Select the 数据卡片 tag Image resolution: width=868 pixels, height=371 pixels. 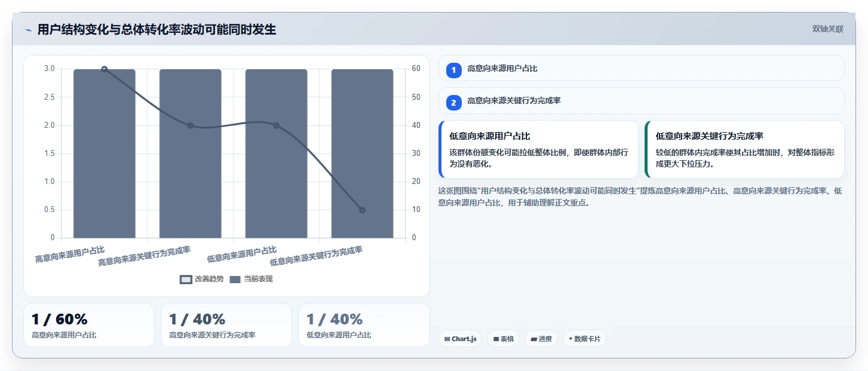[585, 339]
